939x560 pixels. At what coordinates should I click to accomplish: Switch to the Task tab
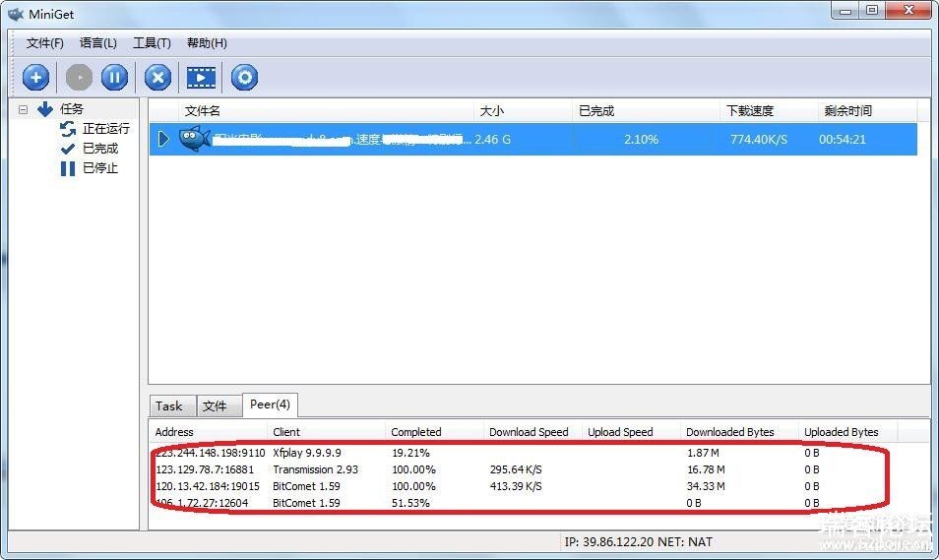[172, 406]
